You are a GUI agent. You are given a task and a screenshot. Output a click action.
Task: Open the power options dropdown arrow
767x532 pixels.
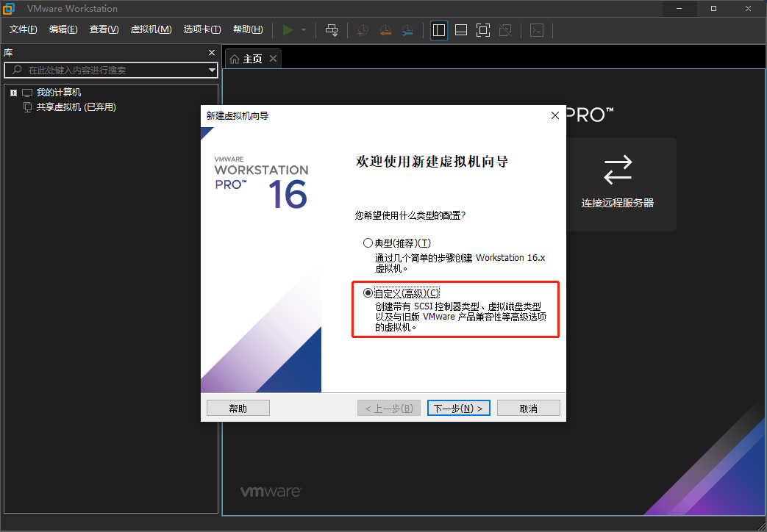304,30
